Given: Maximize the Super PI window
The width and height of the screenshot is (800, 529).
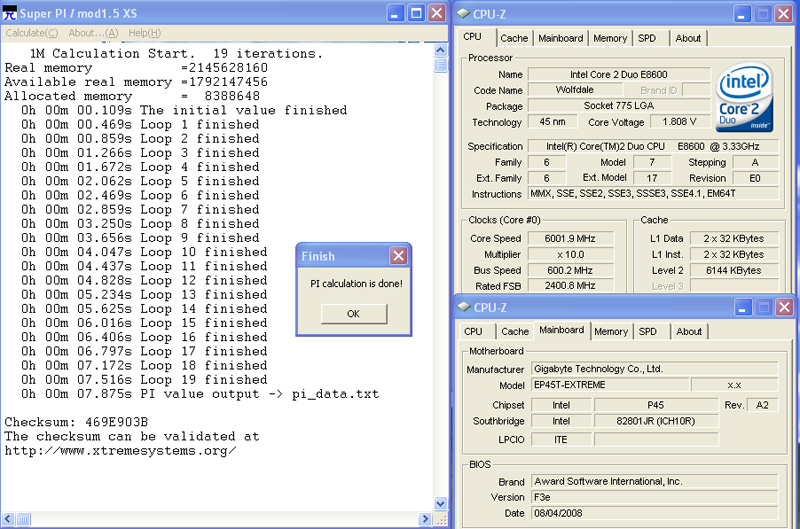Looking at the screenshot, I should click(417, 13).
